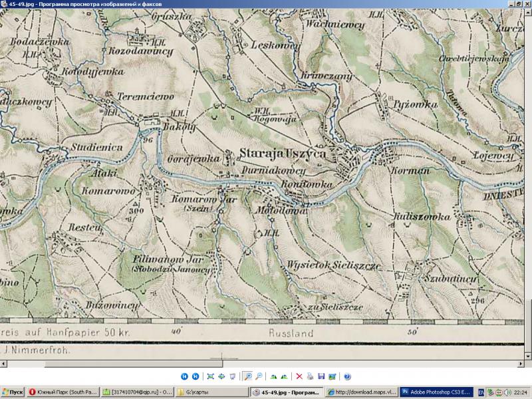This screenshot has height=399, width=532.
Task: Go to previous image
Action: (185, 376)
